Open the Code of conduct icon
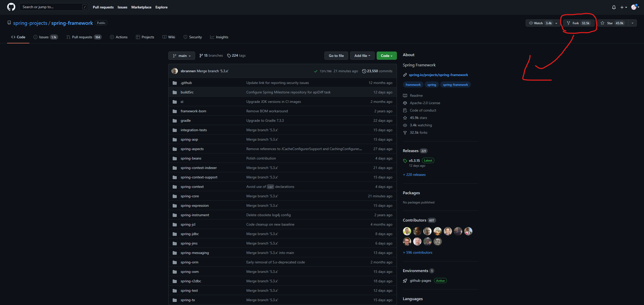This screenshot has width=644, height=305. [405, 110]
